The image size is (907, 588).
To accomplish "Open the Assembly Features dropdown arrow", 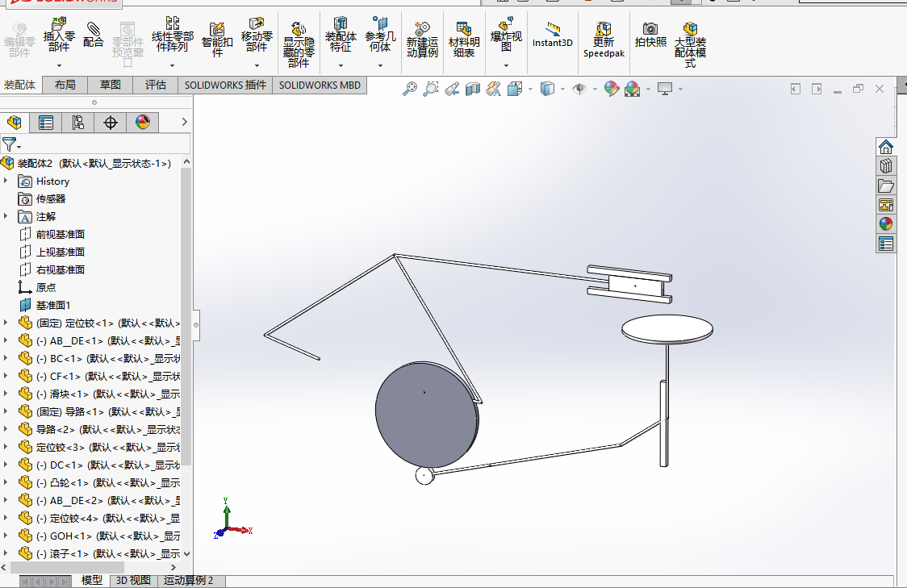I will click(x=341, y=65).
